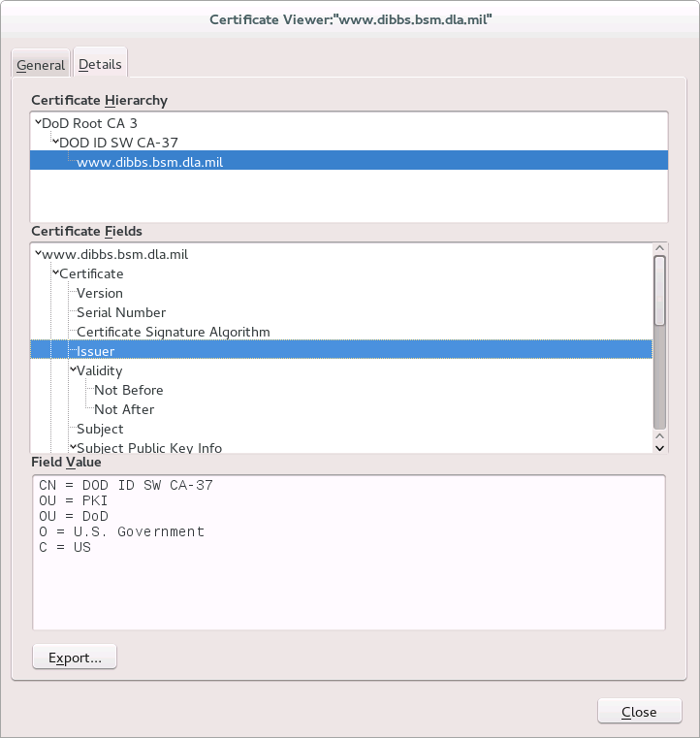Screen dimensions: 700x738
Task: Select the Serial Number field
Action: pos(121,312)
